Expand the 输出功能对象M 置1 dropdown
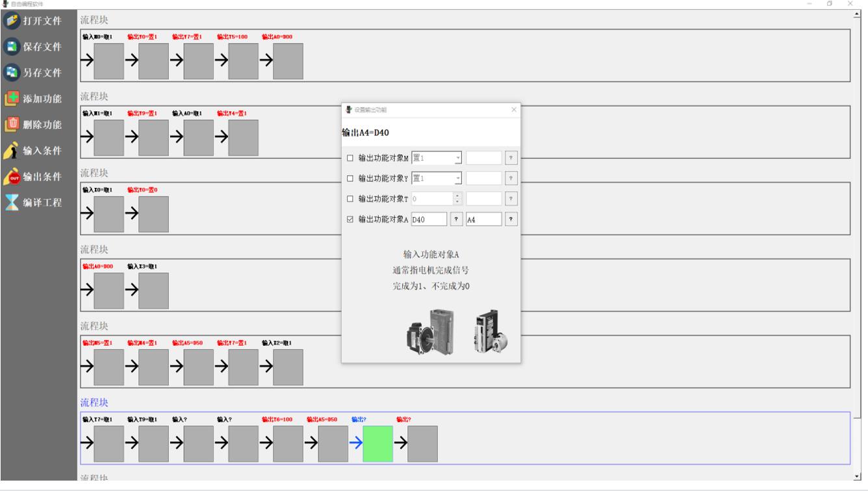Image resolution: width=868 pixels, height=491 pixels. click(x=457, y=158)
